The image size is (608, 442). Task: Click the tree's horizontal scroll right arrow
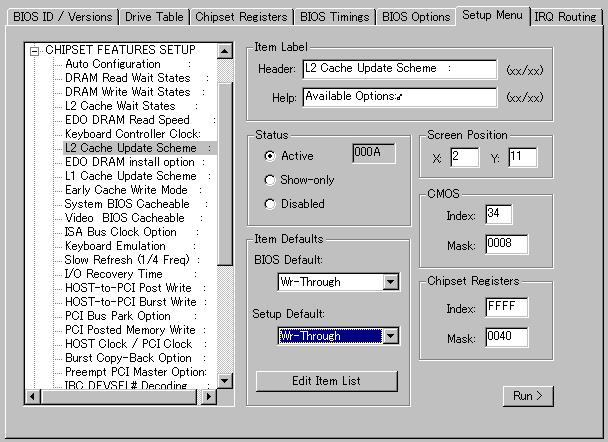coord(209,397)
